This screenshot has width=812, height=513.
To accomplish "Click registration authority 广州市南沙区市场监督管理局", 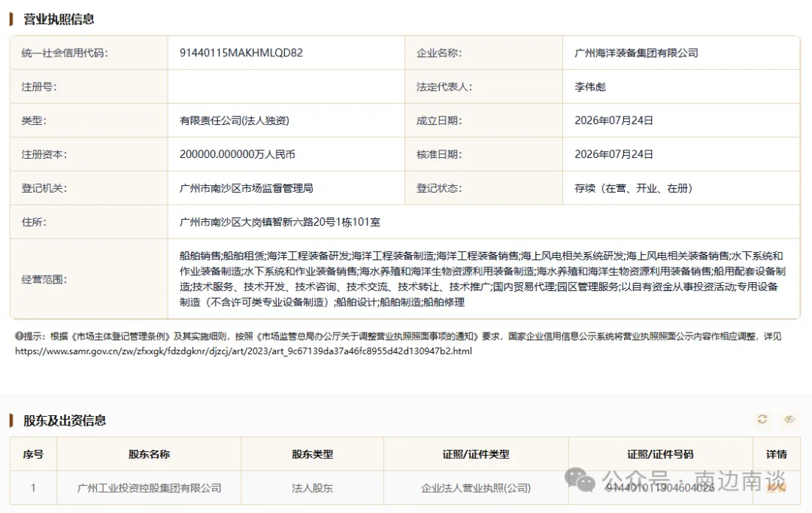I will [246, 188].
